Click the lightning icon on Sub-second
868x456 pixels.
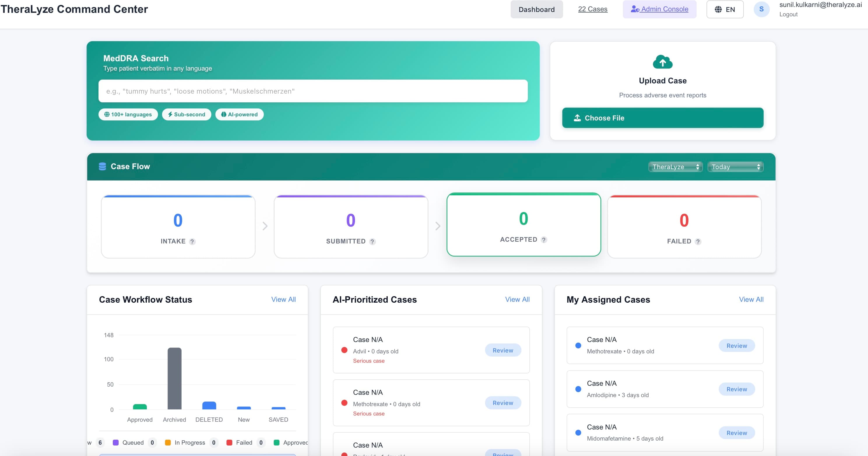(x=170, y=114)
